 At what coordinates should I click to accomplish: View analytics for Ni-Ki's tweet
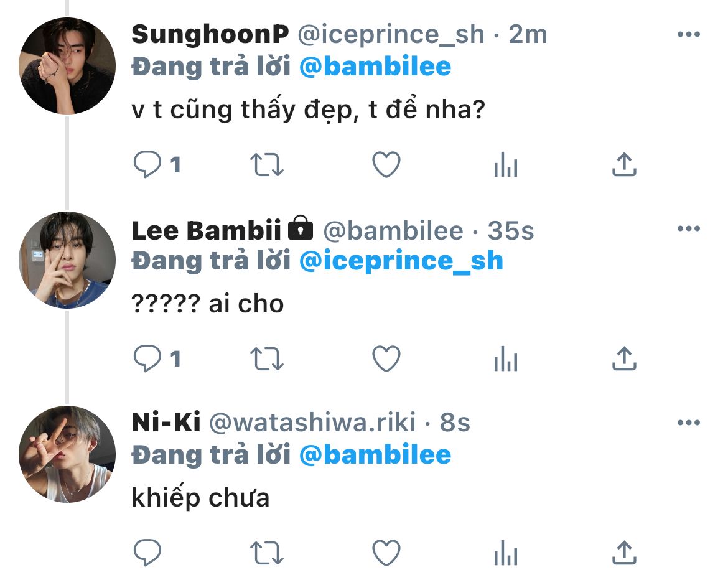[505, 552]
